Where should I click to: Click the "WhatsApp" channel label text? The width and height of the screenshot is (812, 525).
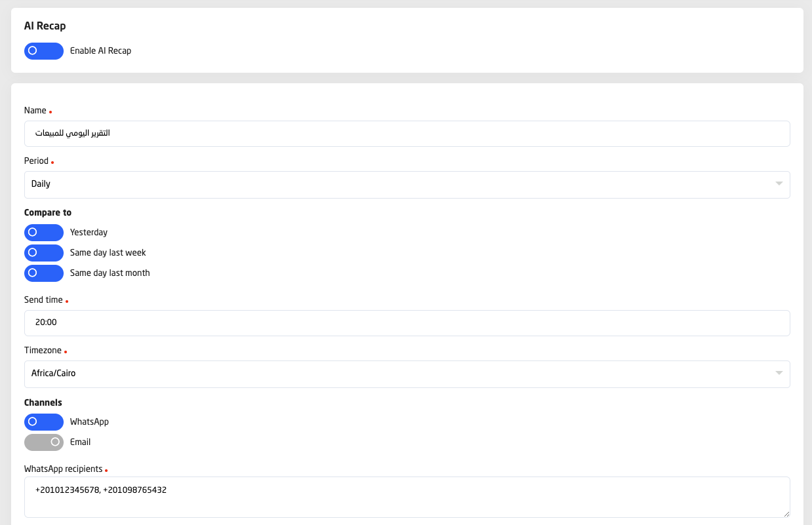(x=89, y=422)
